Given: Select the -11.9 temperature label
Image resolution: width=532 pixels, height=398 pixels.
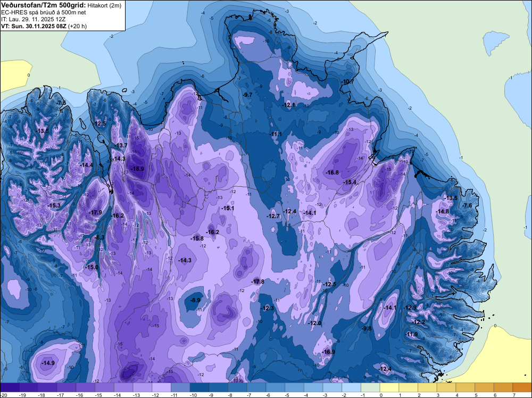Looking at the screenshot, I should (x=412, y=334).
